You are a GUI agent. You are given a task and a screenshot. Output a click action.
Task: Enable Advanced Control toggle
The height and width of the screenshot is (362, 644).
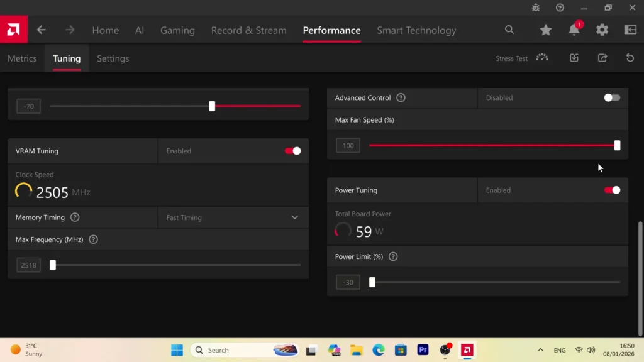(x=612, y=97)
